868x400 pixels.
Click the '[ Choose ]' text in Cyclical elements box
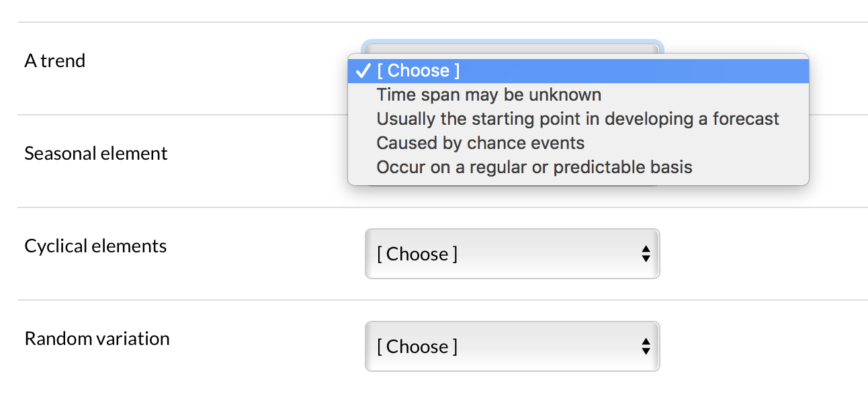[x=415, y=254]
